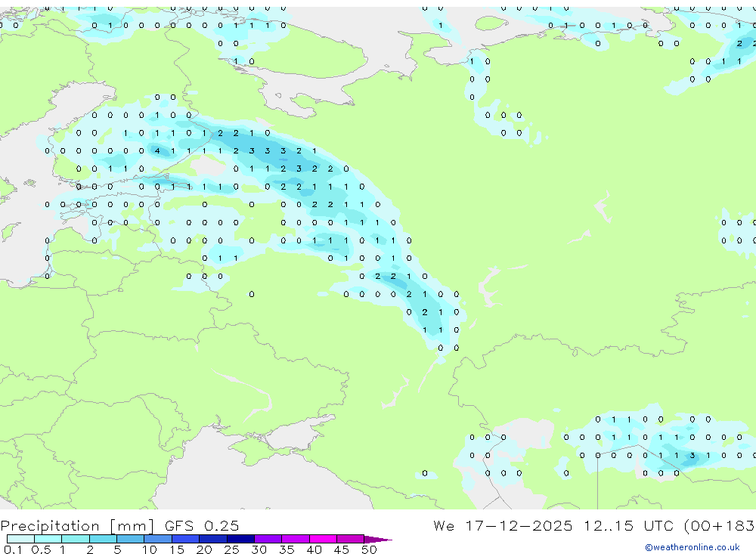This screenshot has width=756, height=554.
Task: Select the 45–50 mm legend color swatch
Action: [x=351, y=539]
